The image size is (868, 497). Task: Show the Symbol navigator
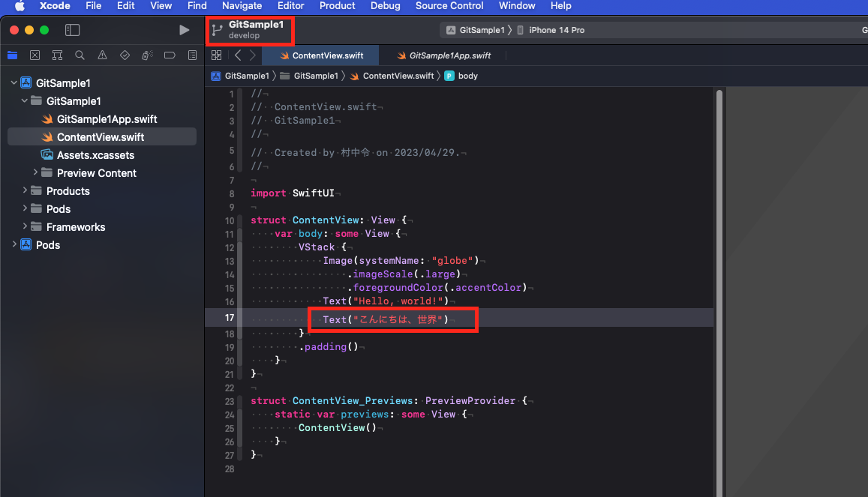[57, 55]
